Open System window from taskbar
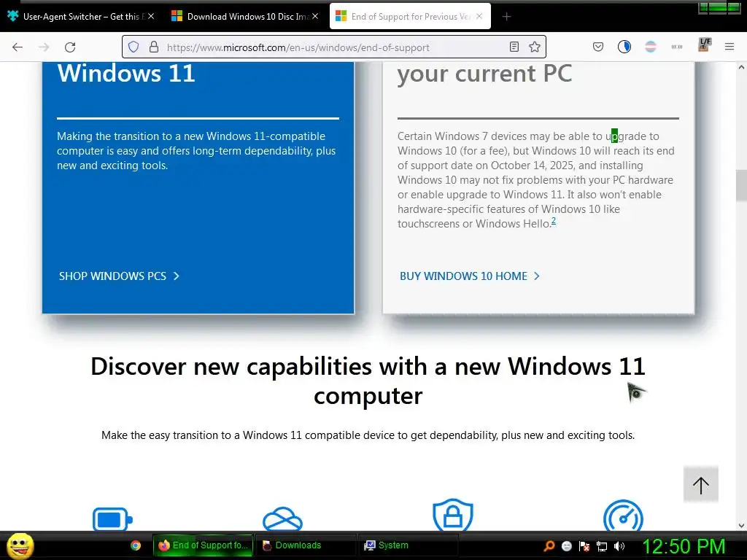Image resolution: width=747 pixels, height=560 pixels. click(408, 545)
